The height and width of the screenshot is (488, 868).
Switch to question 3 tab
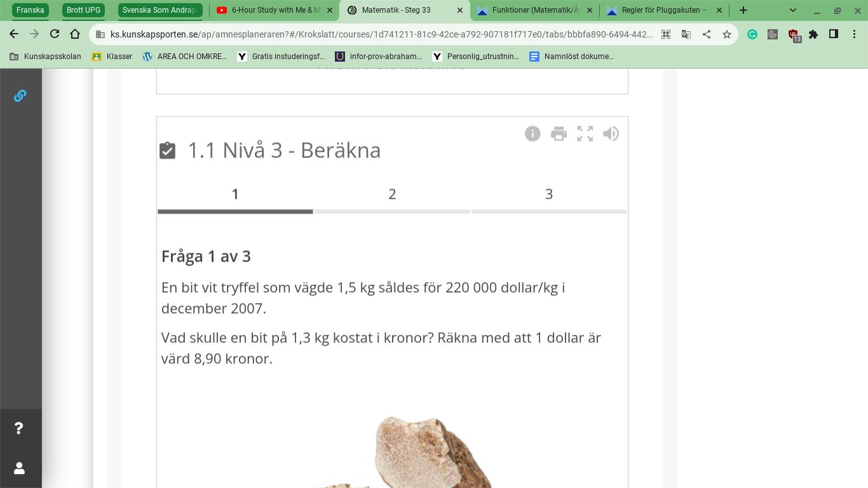(549, 194)
